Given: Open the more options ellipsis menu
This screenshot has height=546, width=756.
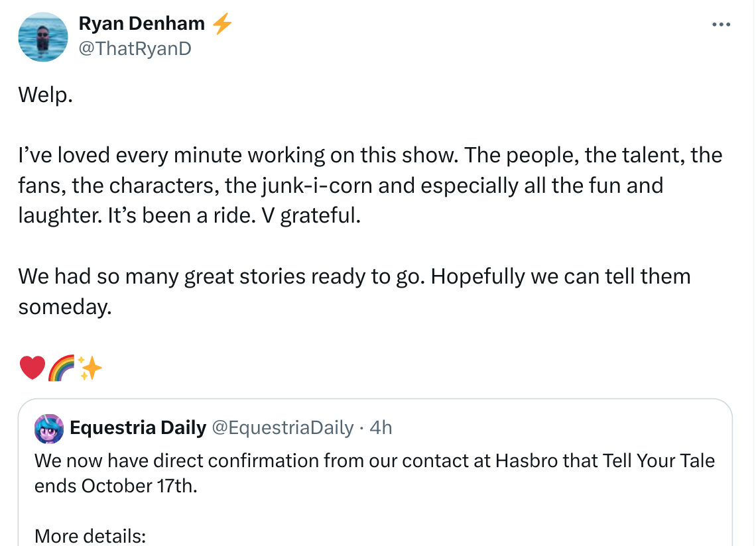Looking at the screenshot, I should [x=720, y=25].
